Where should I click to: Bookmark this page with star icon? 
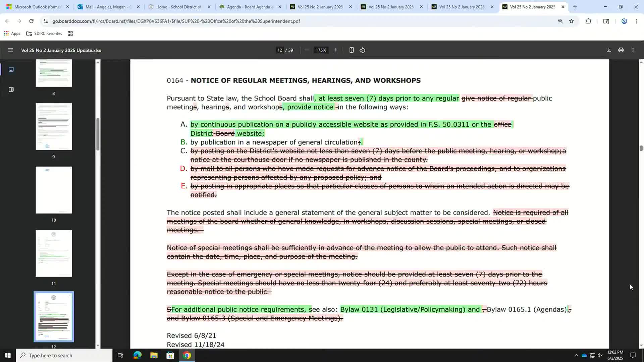click(571, 21)
